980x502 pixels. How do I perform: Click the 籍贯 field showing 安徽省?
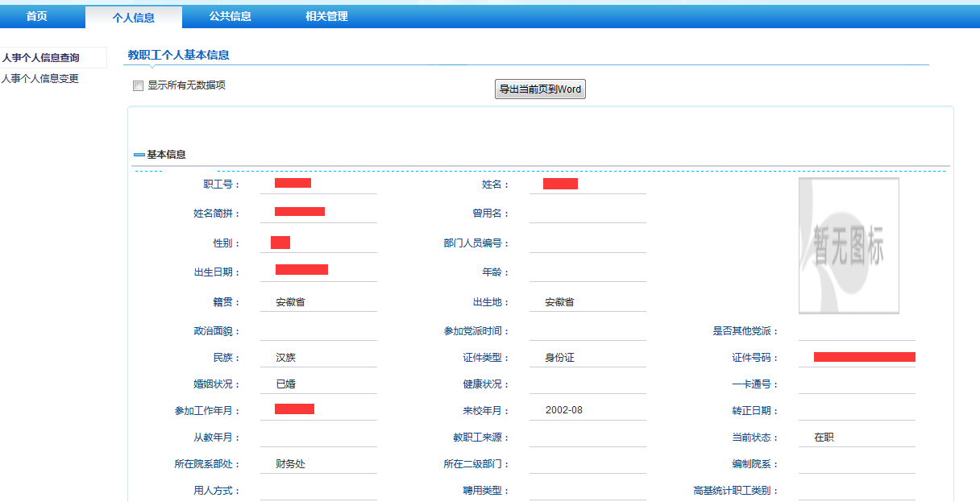pos(318,302)
